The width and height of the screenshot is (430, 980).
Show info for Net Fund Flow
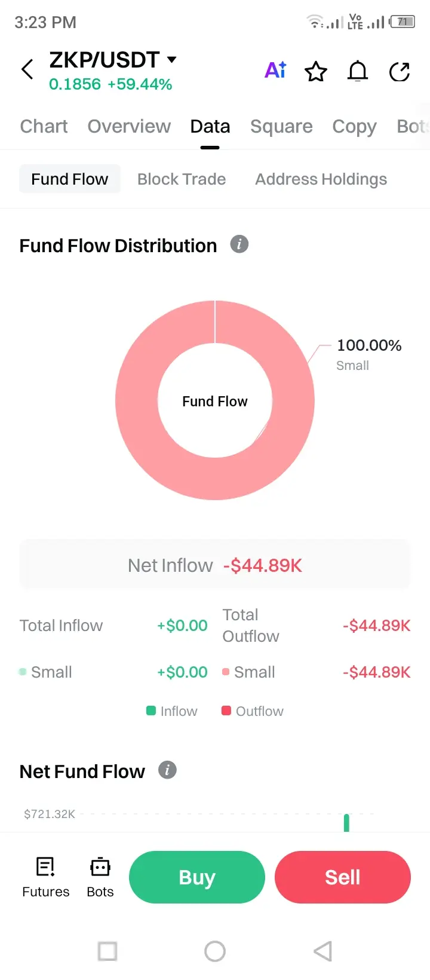click(x=167, y=770)
